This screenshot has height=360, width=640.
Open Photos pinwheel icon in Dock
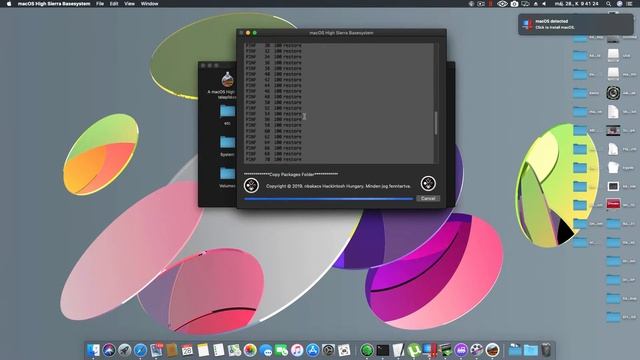250,350
